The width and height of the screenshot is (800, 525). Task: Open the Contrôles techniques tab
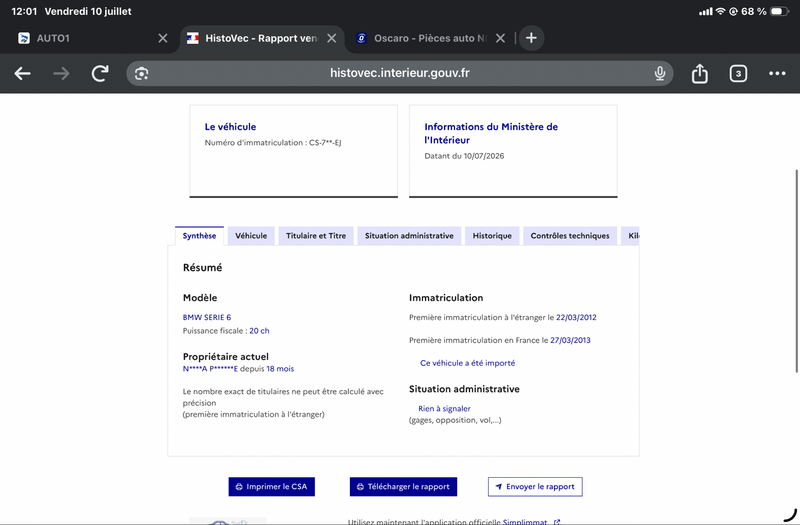point(570,236)
